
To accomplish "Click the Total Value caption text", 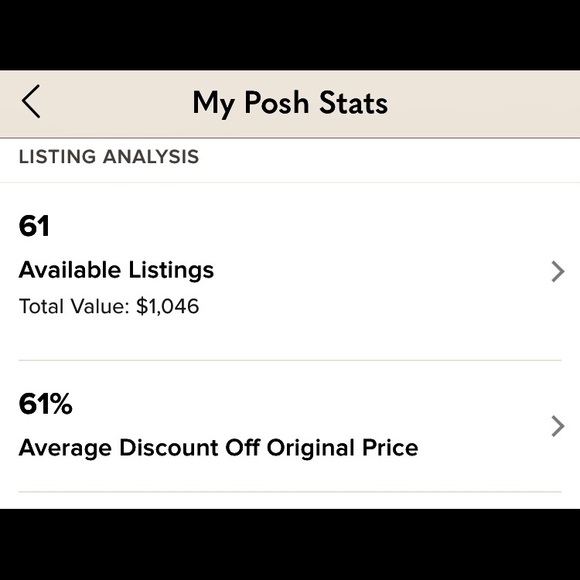I will [74, 306].
